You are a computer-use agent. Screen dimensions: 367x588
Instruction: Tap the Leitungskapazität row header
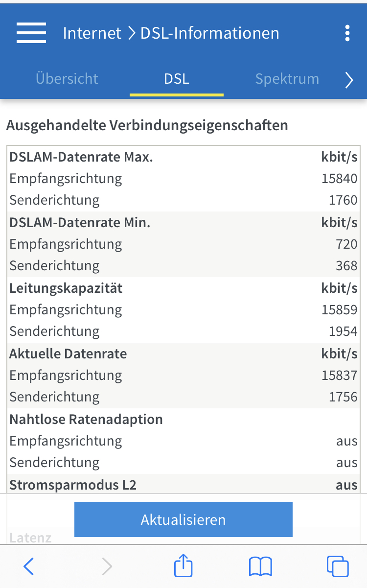point(183,288)
